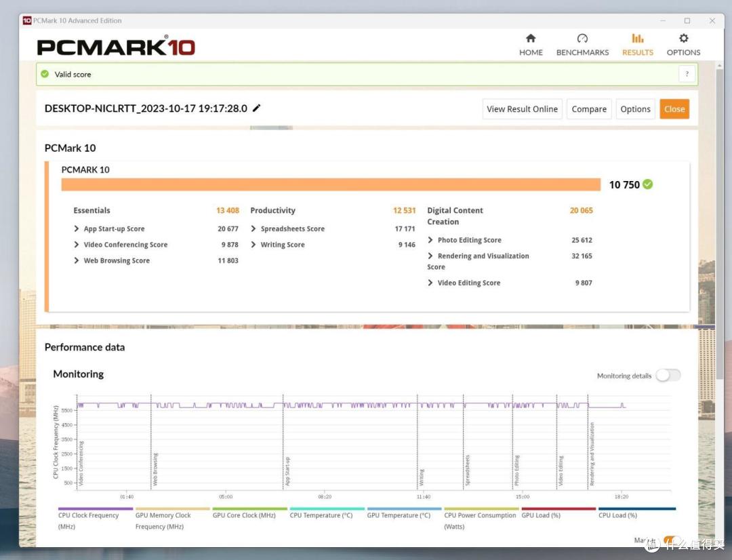
Task: Click the orange PCMARK 10 score bar
Action: 331,184
